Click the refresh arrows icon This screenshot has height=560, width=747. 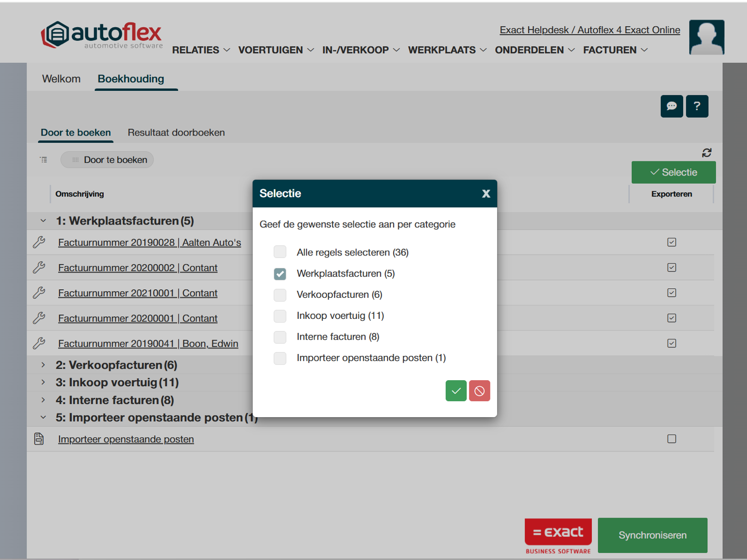coord(707,153)
